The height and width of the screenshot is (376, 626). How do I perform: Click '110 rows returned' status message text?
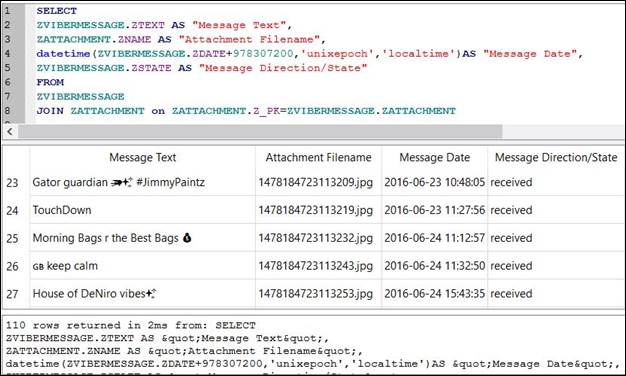pyautogui.click(x=63, y=325)
